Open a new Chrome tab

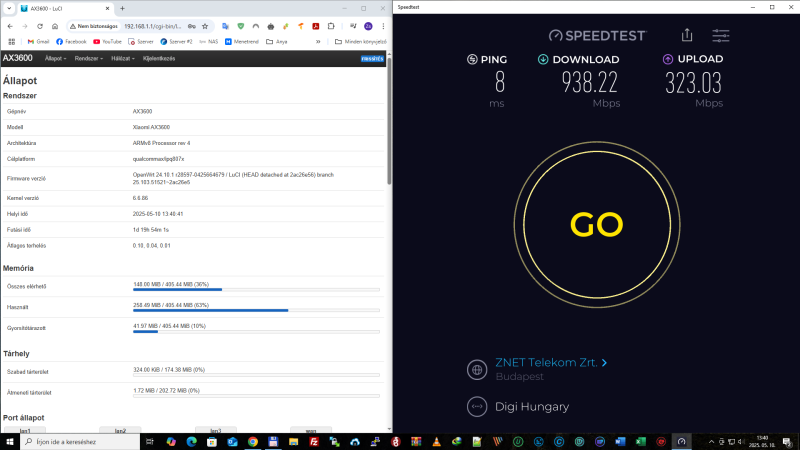click(122, 9)
